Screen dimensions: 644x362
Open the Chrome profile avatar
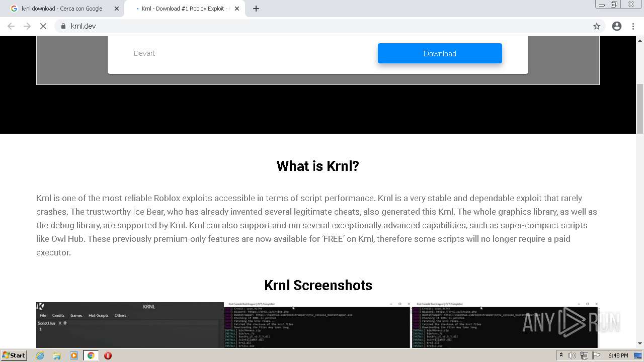(617, 26)
